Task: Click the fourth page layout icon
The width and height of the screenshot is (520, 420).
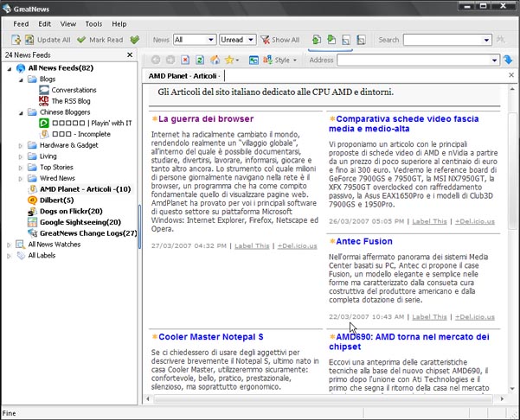Action: point(361,40)
